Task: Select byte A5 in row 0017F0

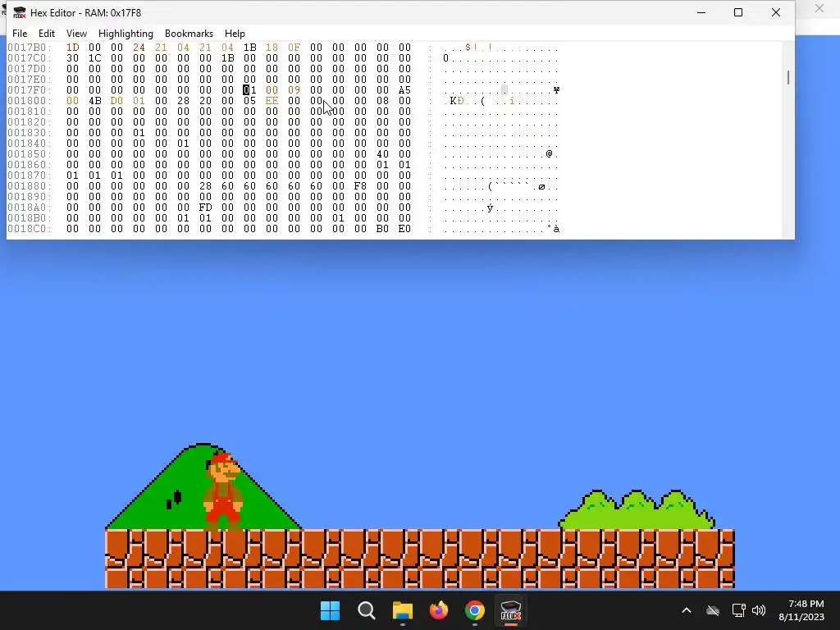Action: coord(404,90)
